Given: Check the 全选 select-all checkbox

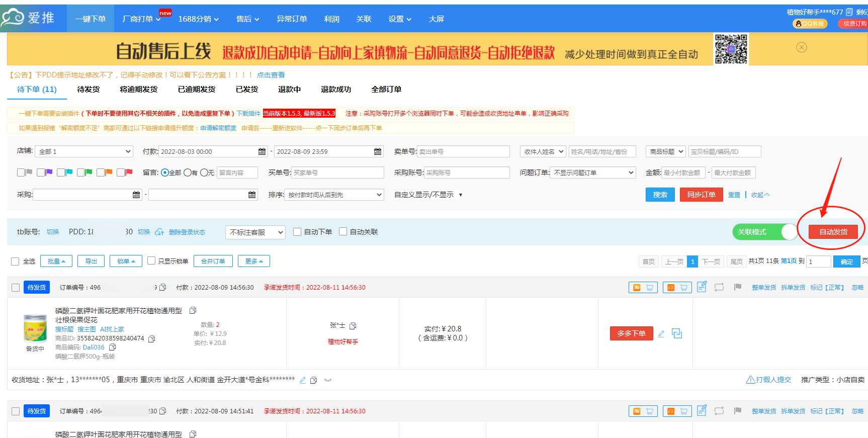Looking at the screenshot, I should pyautogui.click(x=15, y=261).
